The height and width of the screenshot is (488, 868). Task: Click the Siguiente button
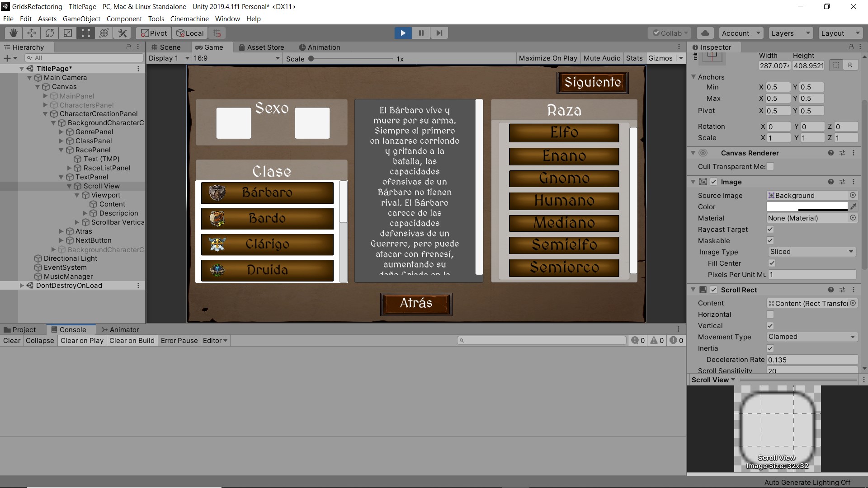pos(592,82)
